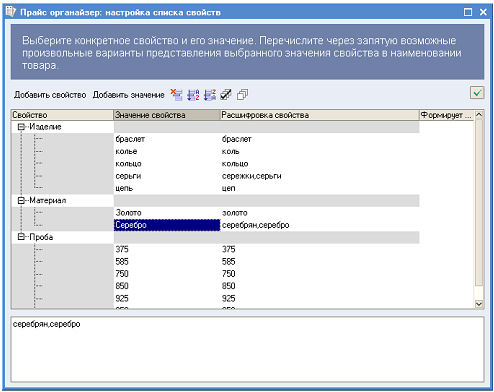This screenshot has width=494, height=392.
Task: Click the scroll up arrow of table
Action: [x=479, y=115]
